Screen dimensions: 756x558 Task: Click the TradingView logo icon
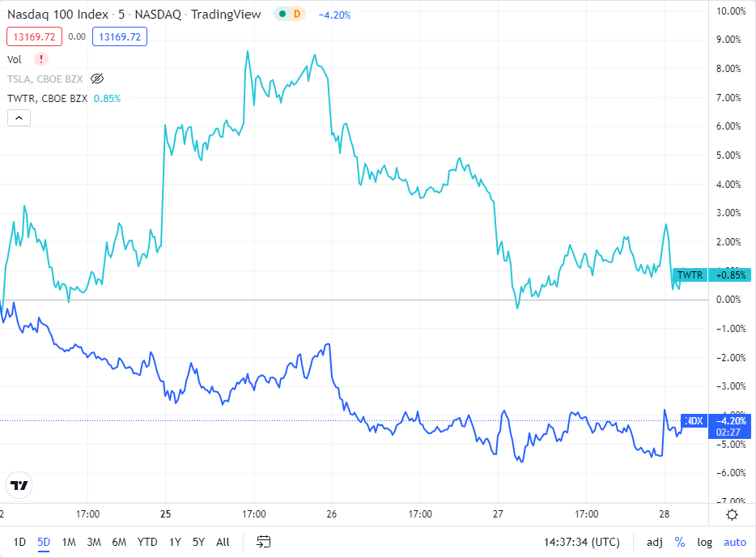pyautogui.click(x=19, y=486)
